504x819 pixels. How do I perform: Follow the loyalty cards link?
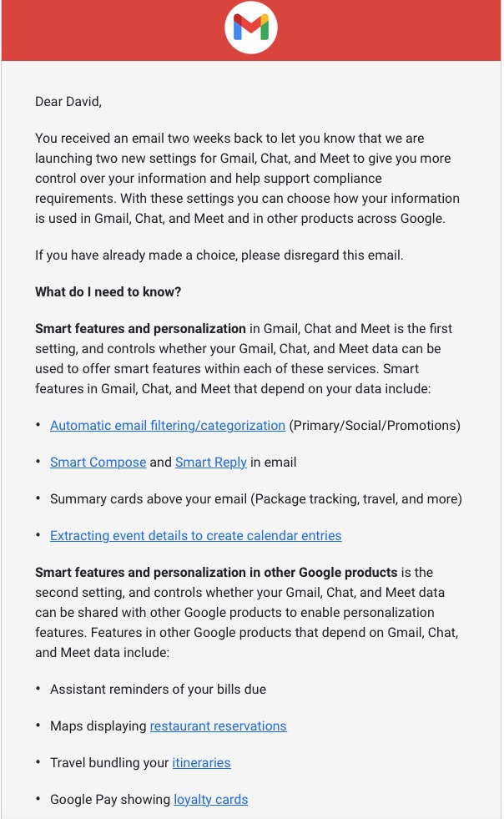click(211, 800)
